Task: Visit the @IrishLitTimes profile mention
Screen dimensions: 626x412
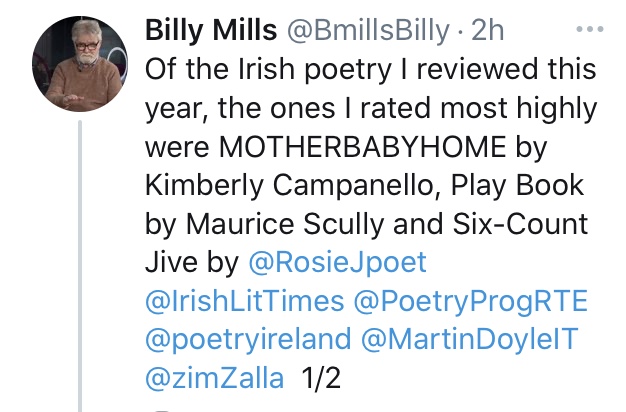Action: [x=246, y=301]
